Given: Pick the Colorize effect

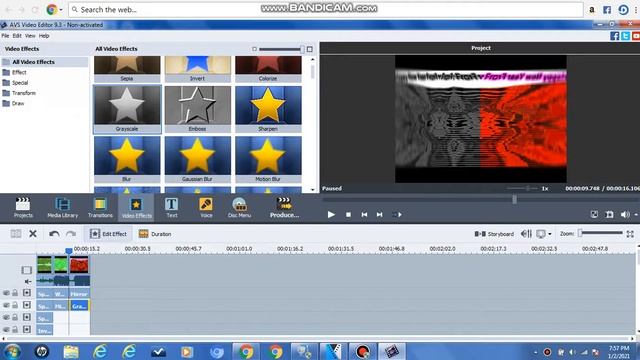Looking at the screenshot, I should click(x=268, y=69).
